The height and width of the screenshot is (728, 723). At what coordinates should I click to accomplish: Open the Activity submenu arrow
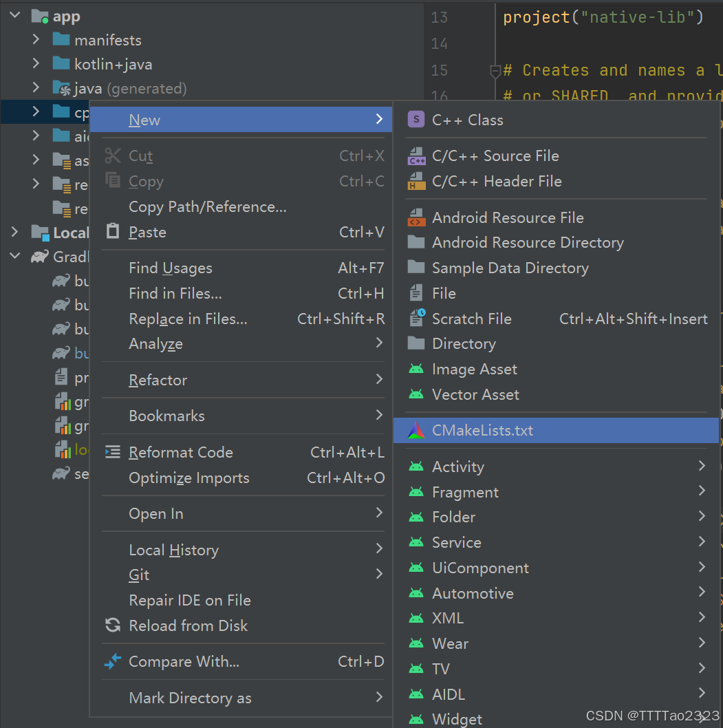tap(701, 466)
